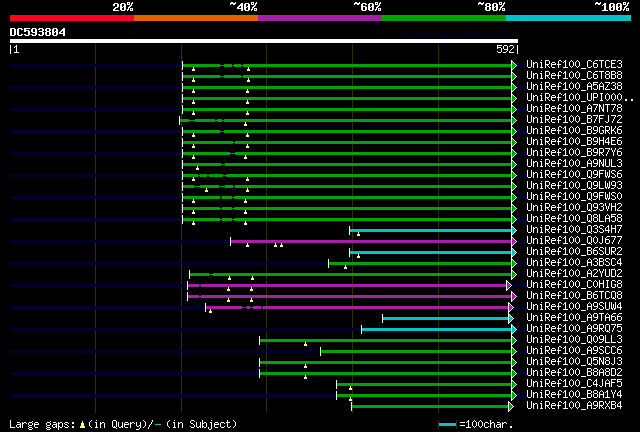Image resolution: width=640 pixels, height=432 pixels.
Task: Open the UniRef100_B8A8D2 hit label
Action: coord(574,373)
